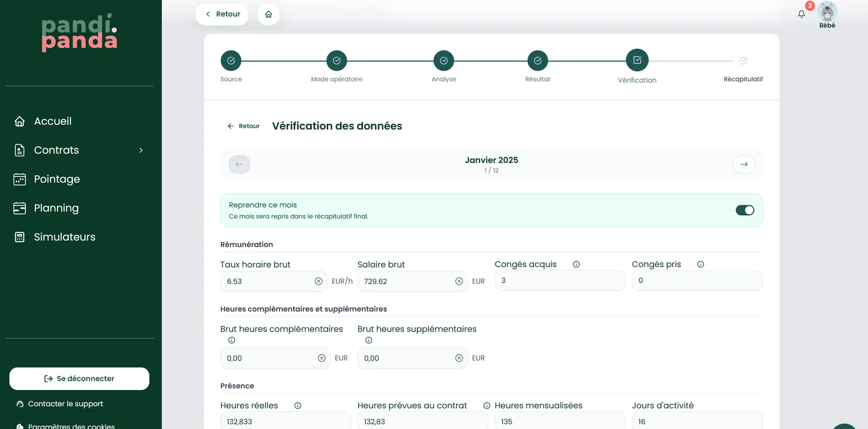Click the Analyse step icon

444,61
